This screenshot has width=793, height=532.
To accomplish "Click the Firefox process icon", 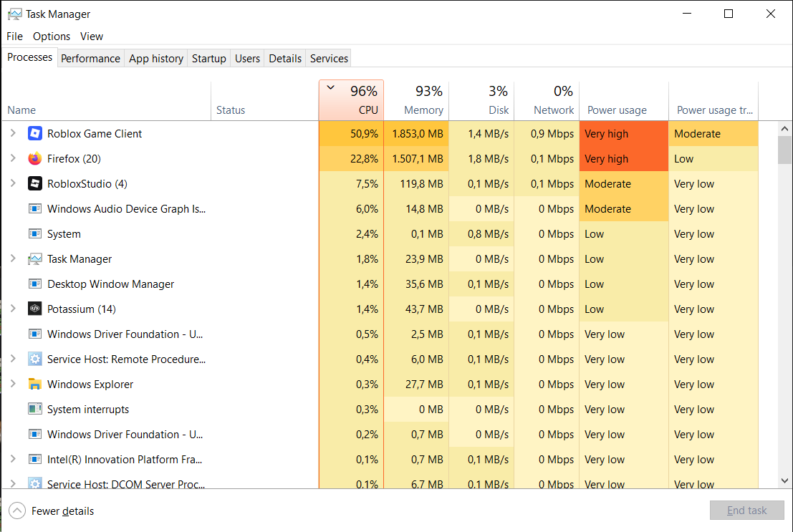I will (35, 159).
